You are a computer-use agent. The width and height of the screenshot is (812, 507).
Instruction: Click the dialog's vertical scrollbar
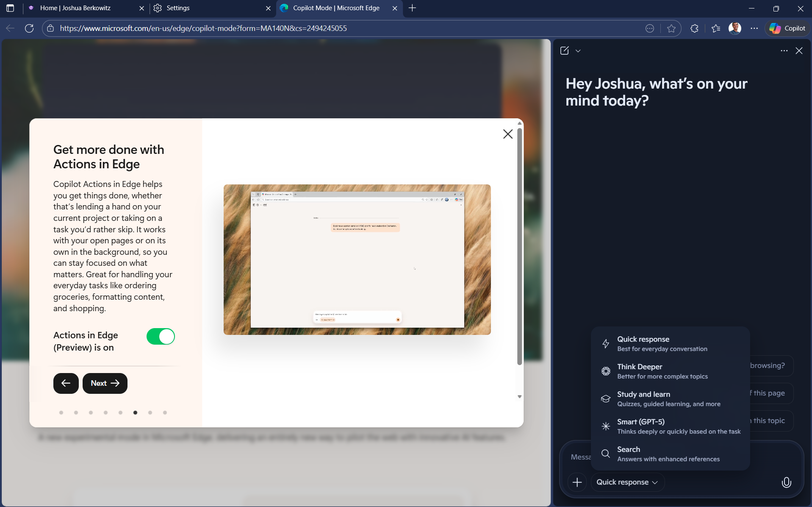click(x=520, y=246)
